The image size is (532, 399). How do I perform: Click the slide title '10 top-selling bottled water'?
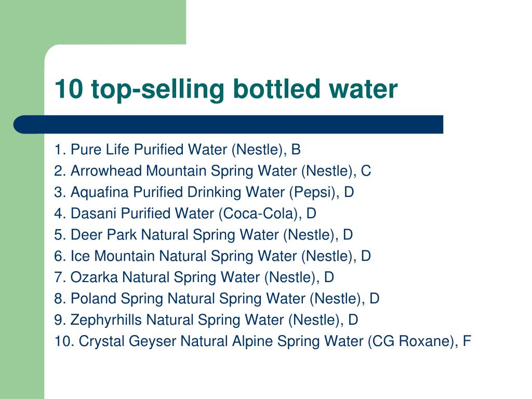[x=226, y=89]
